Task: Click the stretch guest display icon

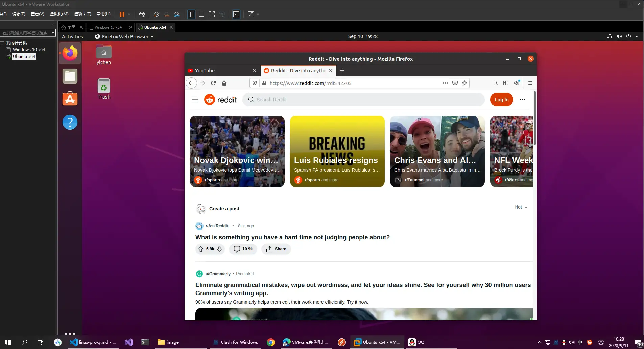Action: [x=251, y=14]
